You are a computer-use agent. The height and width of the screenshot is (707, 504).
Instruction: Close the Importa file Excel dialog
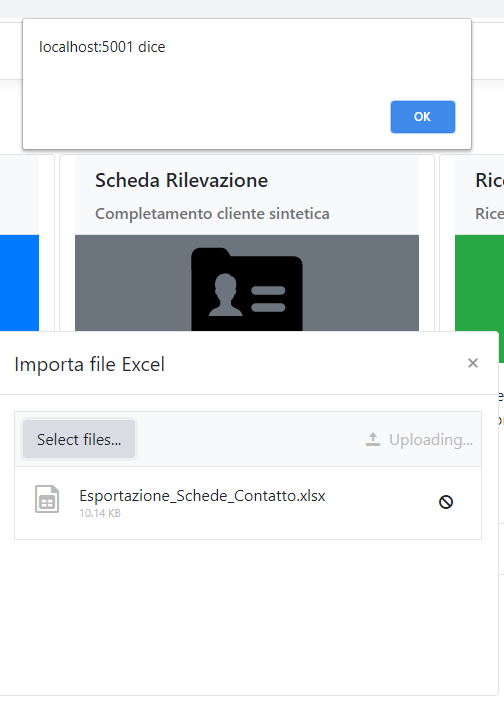point(472,363)
